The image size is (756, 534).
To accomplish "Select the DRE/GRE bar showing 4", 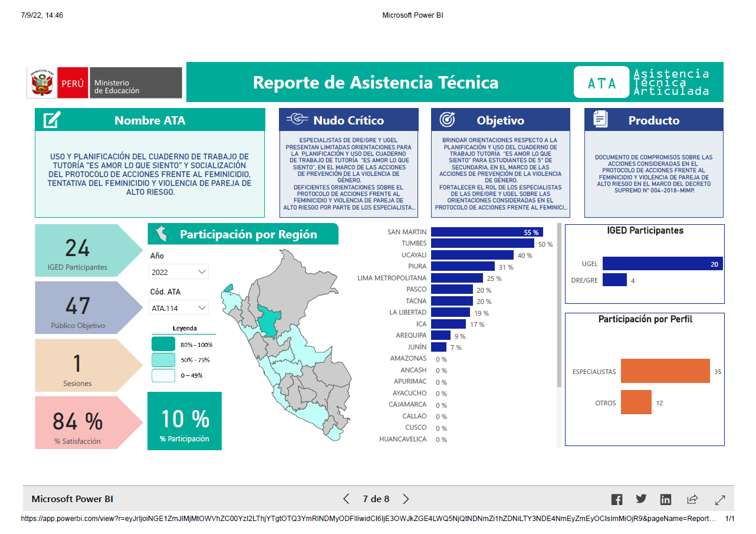I will [614, 280].
